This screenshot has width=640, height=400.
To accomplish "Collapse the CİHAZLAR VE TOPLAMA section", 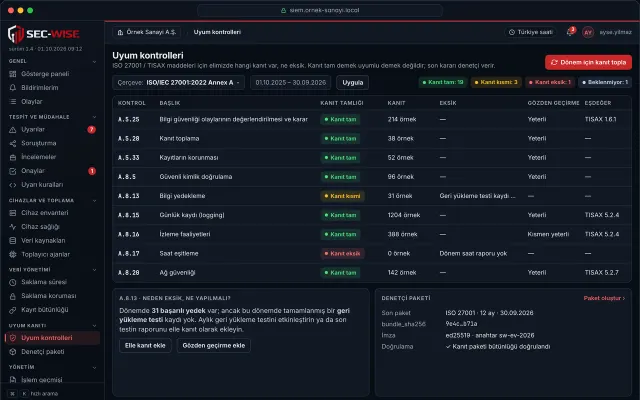I will (94, 201).
